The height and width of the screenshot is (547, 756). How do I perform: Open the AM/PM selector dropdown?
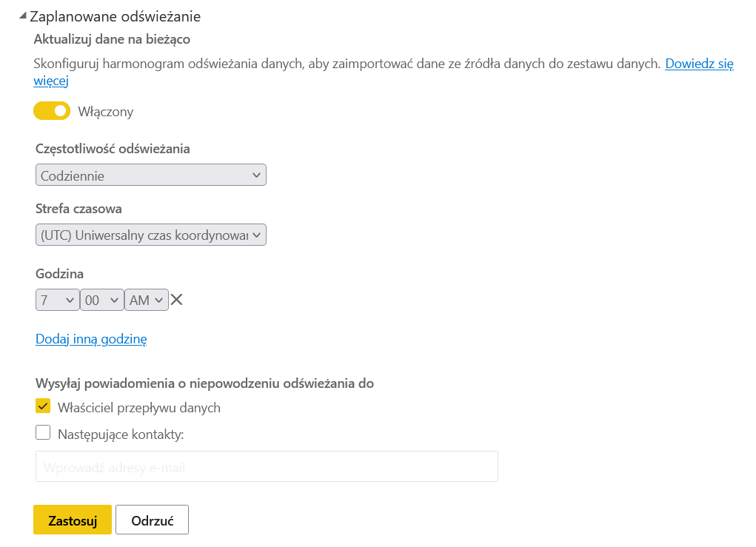147,301
